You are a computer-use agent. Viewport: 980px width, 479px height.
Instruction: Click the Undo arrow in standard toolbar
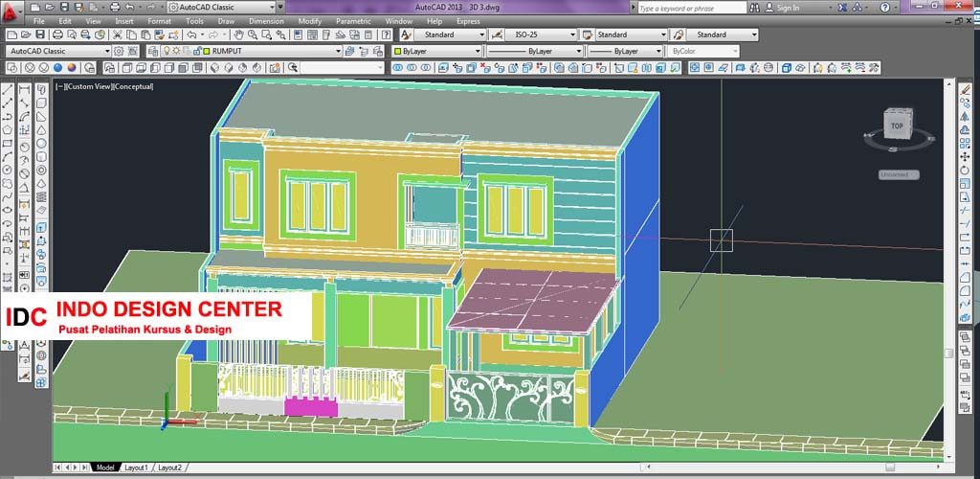point(191,35)
